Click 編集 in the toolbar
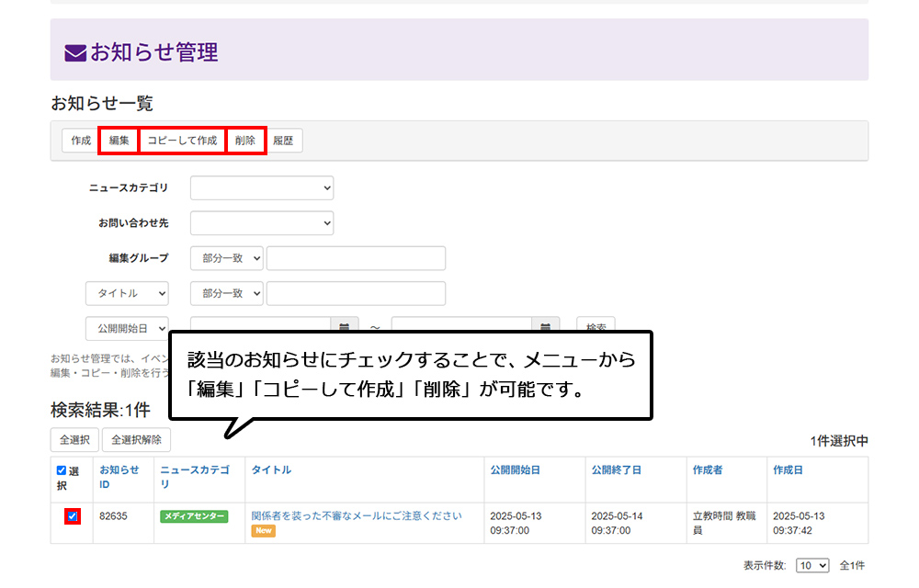The height and width of the screenshot is (588, 919). pos(119,141)
